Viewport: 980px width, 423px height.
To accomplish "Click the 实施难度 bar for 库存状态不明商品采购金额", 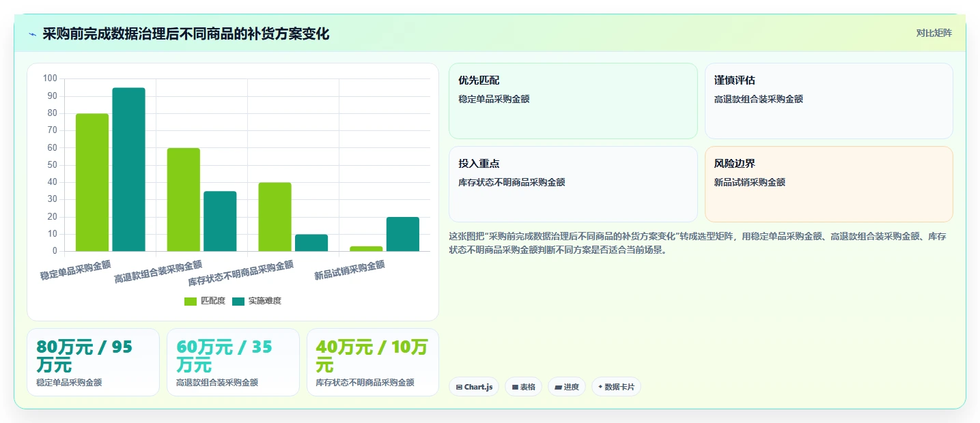I will tap(311, 243).
